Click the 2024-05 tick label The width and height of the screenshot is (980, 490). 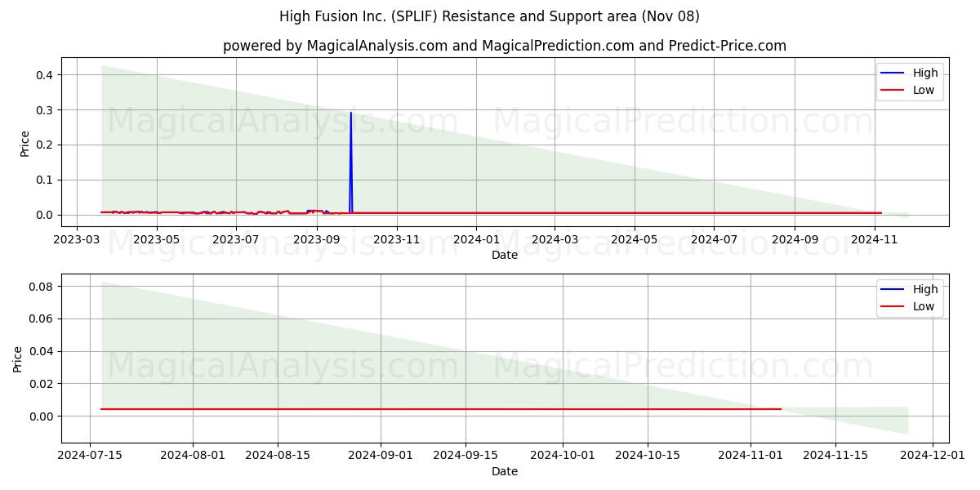pos(635,240)
